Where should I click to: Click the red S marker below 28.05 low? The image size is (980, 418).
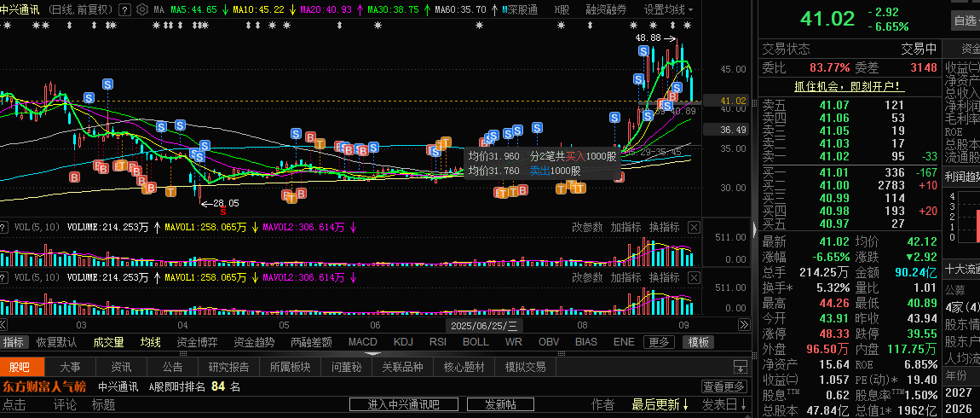pos(222,212)
